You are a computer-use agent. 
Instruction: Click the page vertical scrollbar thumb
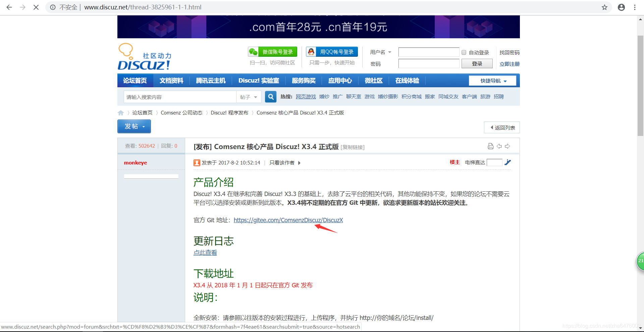coord(640,85)
